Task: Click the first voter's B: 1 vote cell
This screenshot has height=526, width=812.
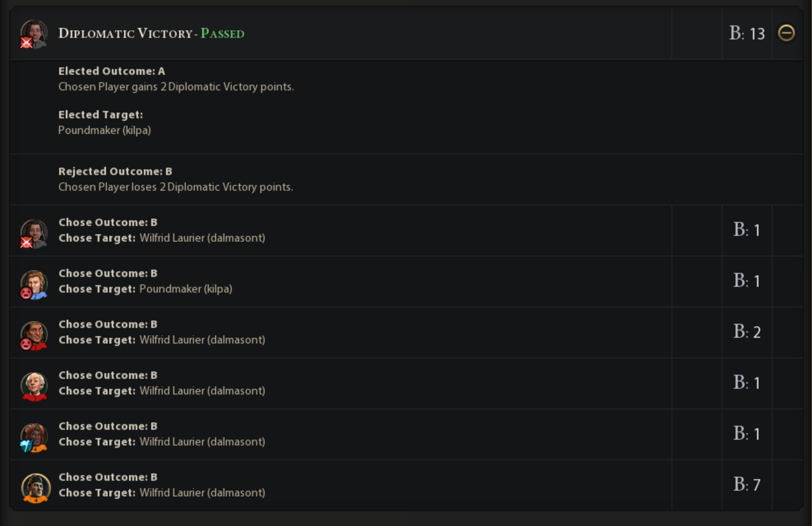Action: coord(747,230)
